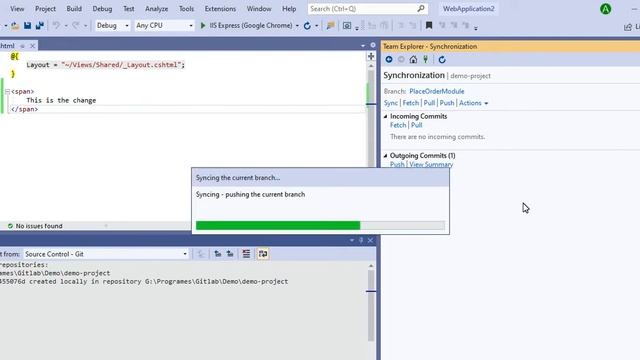Screen dimensions: 640x360
Task: Collapse the Outgoing Commits section
Action: tap(385, 156)
